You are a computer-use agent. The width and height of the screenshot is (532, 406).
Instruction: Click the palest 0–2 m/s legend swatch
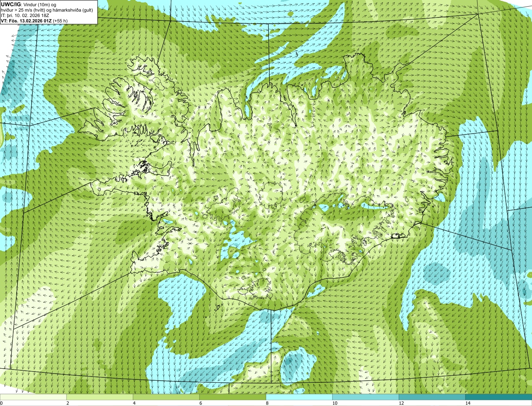tap(33, 397)
